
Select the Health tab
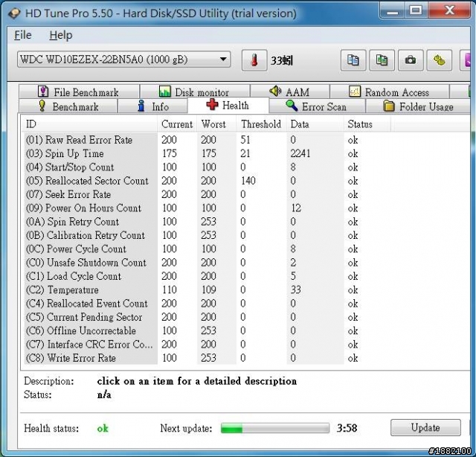click(228, 106)
